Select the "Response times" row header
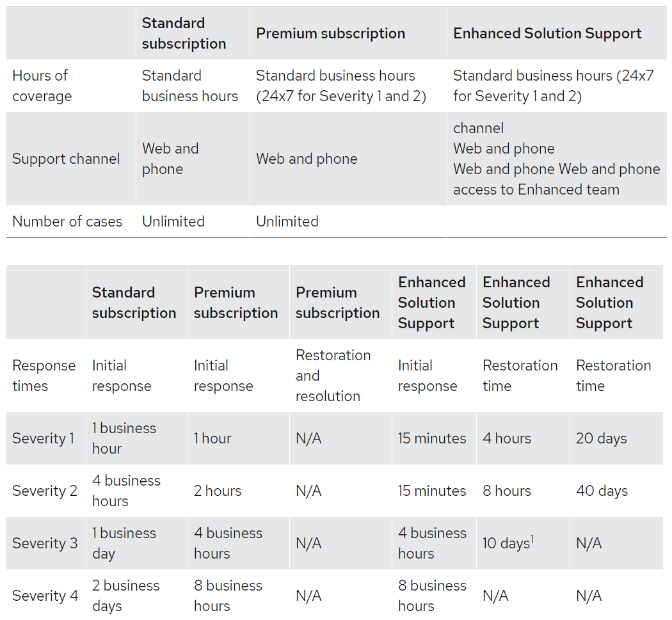Image resolution: width=672 pixels, height=620 pixels. click(44, 376)
